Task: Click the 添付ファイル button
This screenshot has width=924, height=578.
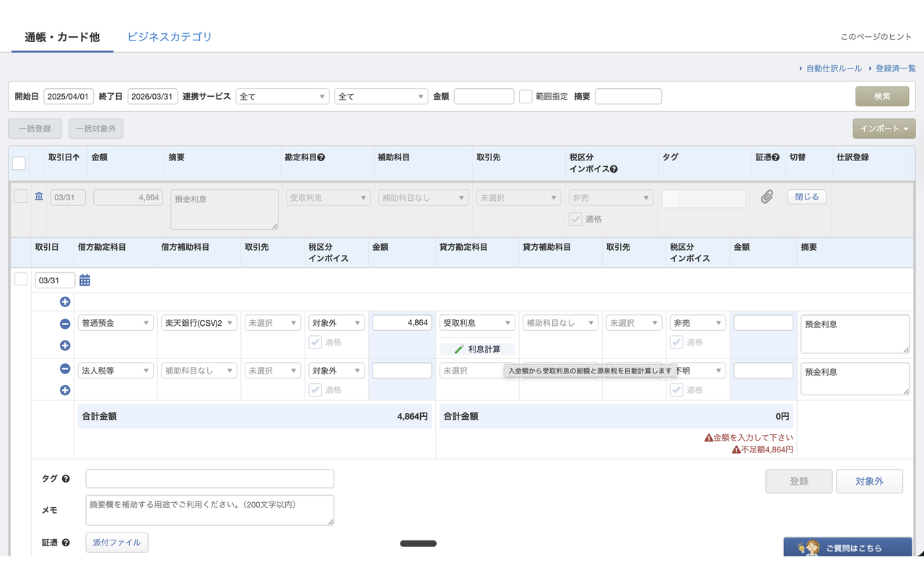Action: (x=117, y=543)
